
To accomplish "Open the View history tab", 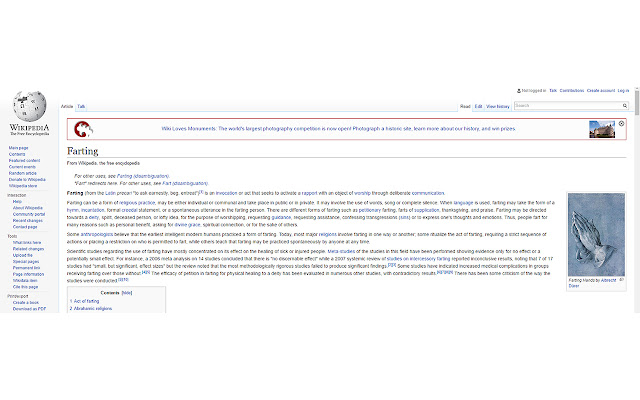I will [x=498, y=105].
